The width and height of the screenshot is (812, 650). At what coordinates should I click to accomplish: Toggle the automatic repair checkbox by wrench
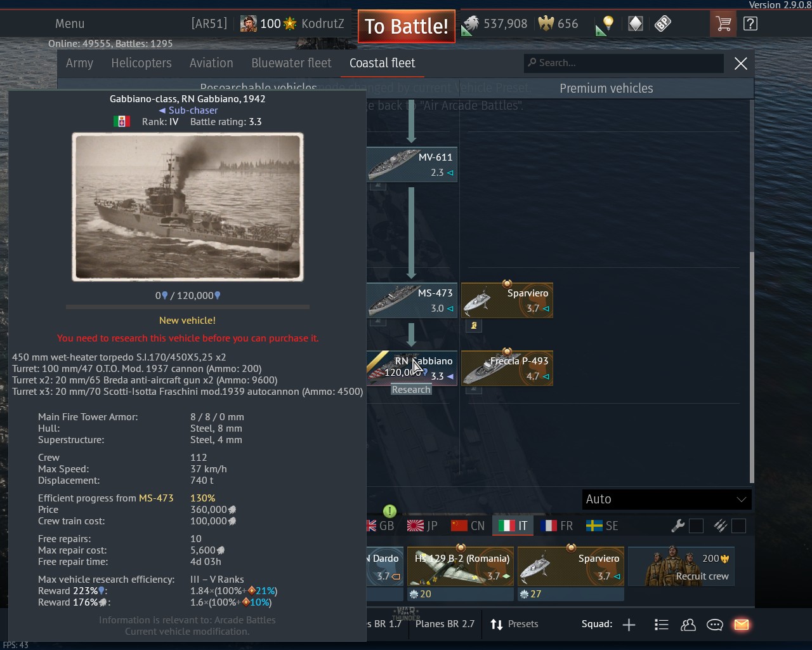point(696,526)
